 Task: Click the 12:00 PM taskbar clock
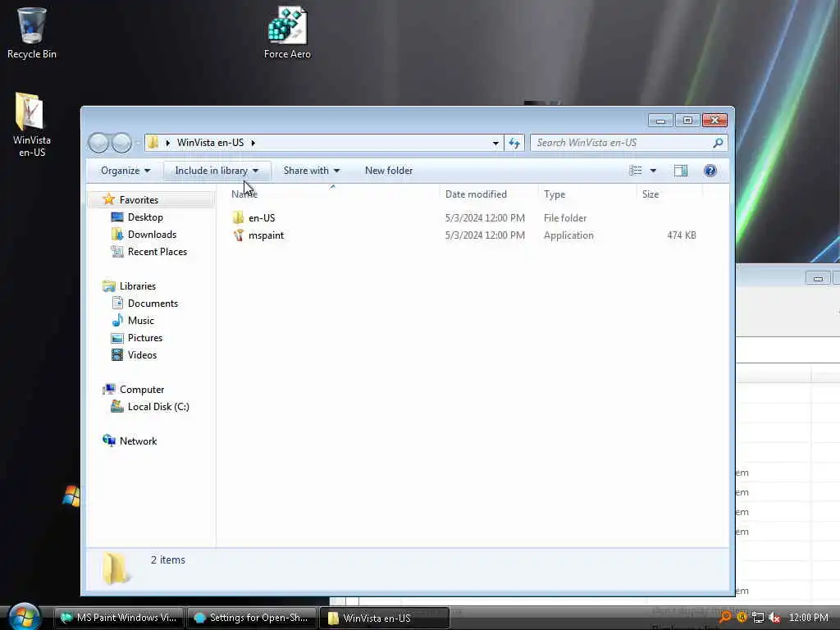[x=808, y=618]
